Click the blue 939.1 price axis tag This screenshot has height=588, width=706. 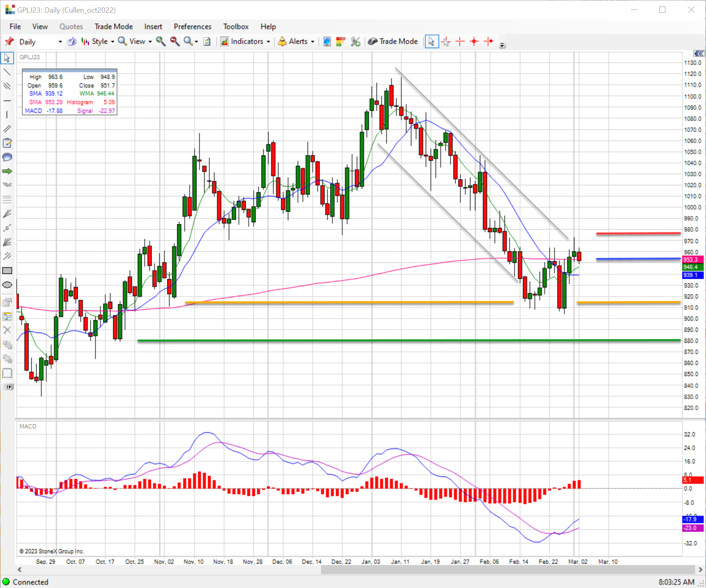(692, 275)
